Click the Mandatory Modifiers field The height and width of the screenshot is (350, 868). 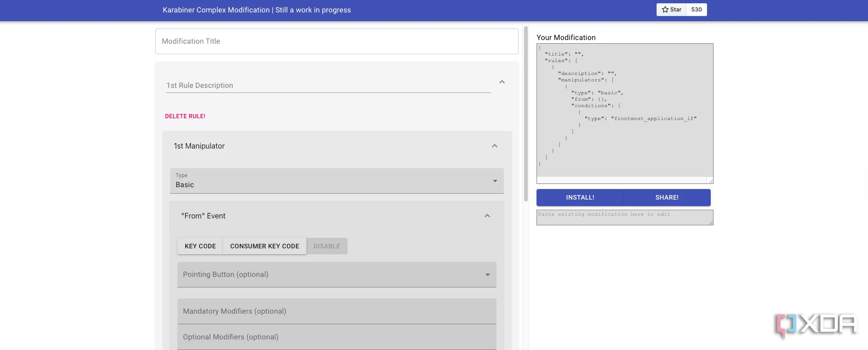tap(337, 311)
